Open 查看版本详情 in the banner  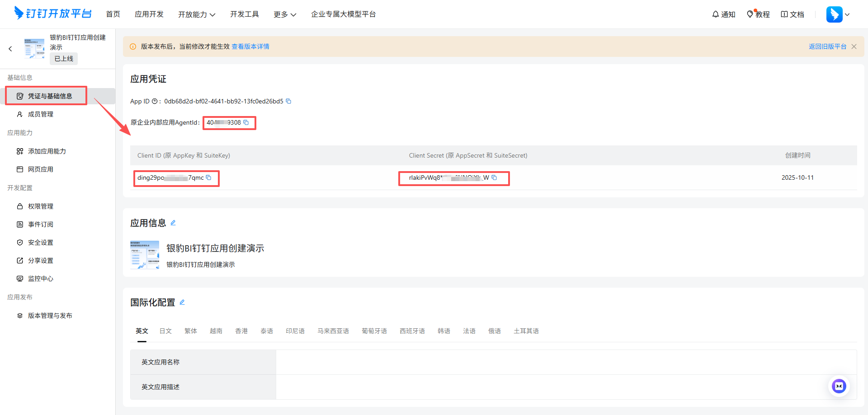pyautogui.click(x=250, y=46)
